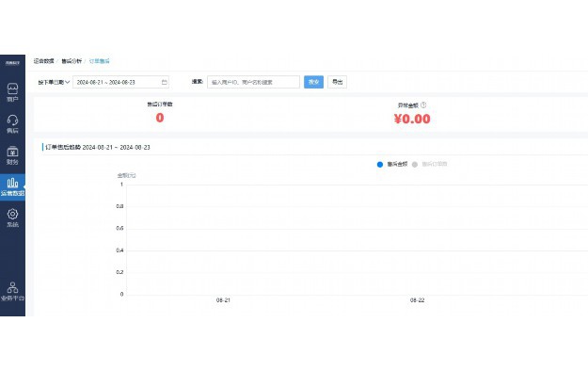588x371 pixels.
Task: Select the 订单售后 breadcrumb item
Action: 99,61
